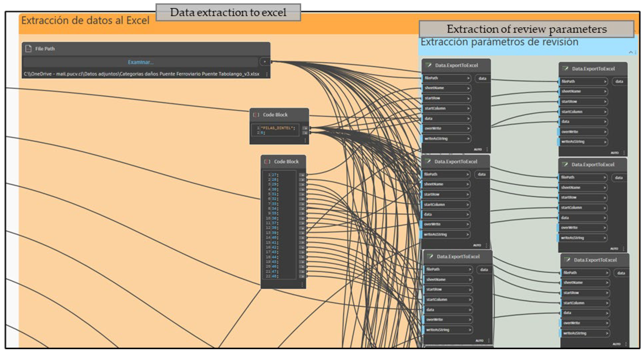Collapse the "Extracción parámetros de revisión" group
This screenshot has width=644, height=353.
pos(630,52)
